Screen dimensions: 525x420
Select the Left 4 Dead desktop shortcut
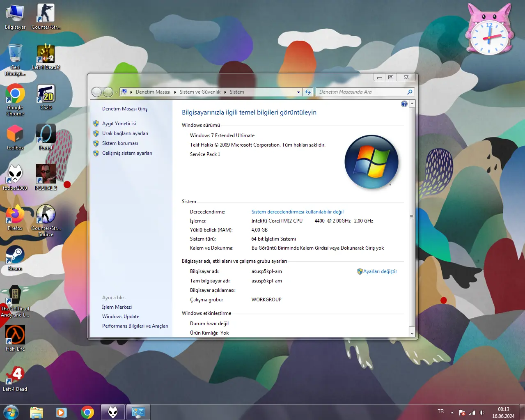[x=15, y=379]
